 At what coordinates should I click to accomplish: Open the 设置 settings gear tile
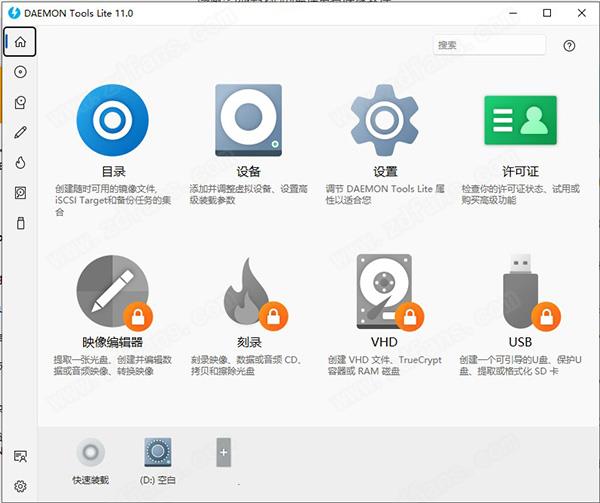(x=385, y=120)
